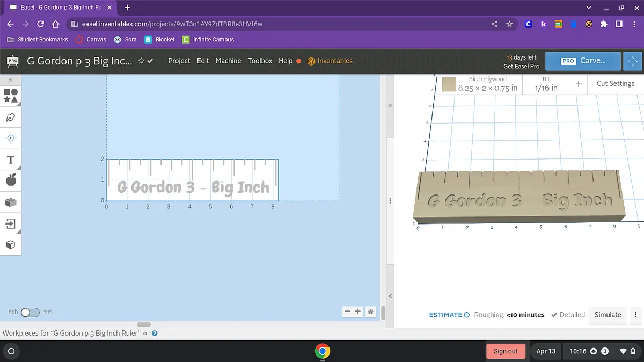Click the Import file icon
The height and width of the screenshot is (362, 644).
pyautogui.click(x=11, y=223)
